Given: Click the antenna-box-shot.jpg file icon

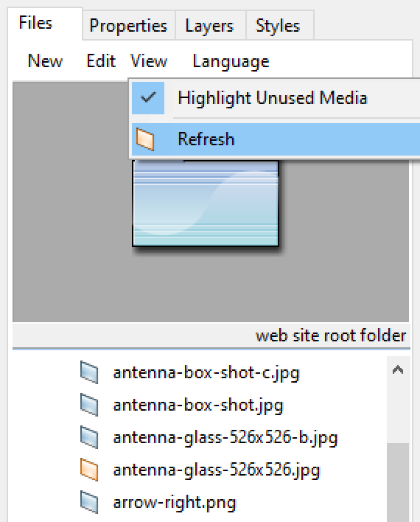Looking at the screenshot, I should (x=89, y=406).
